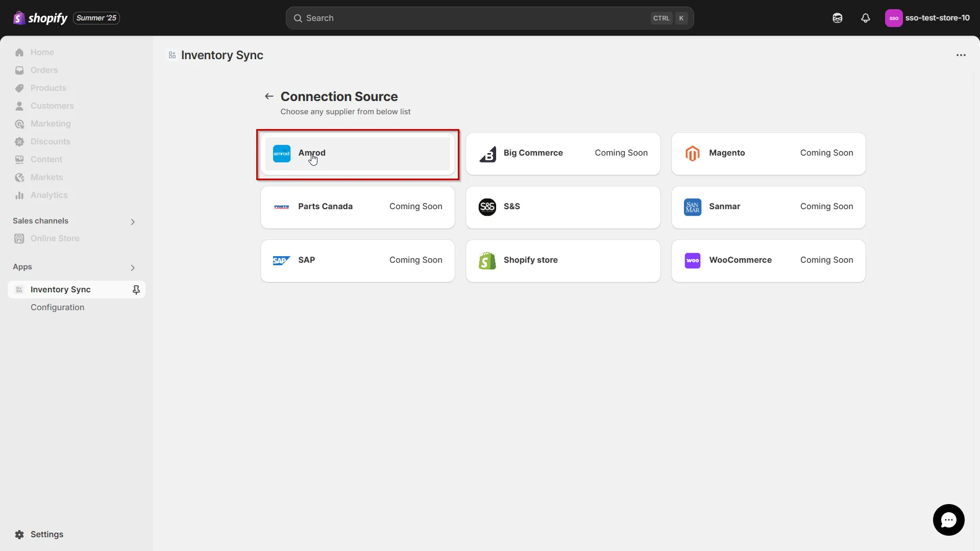Select the Parts Canada card
Screen dimensions: 980x551
coord(357,207)
